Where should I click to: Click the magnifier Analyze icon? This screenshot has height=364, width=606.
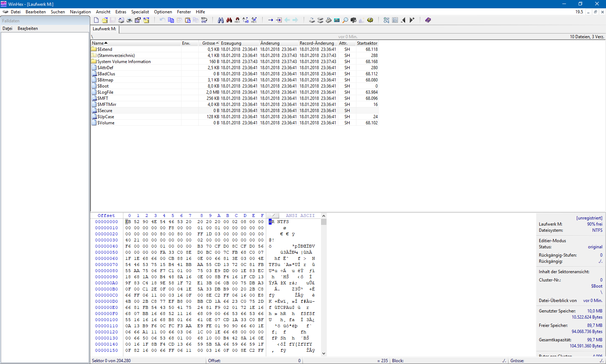tap(345, 20)
